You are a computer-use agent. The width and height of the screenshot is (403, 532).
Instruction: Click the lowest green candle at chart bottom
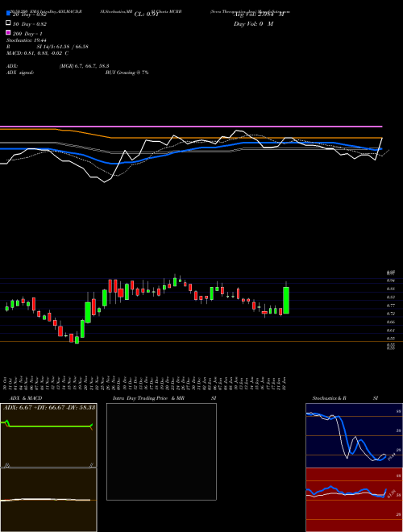pyautogui.click(x=77, y=340)
